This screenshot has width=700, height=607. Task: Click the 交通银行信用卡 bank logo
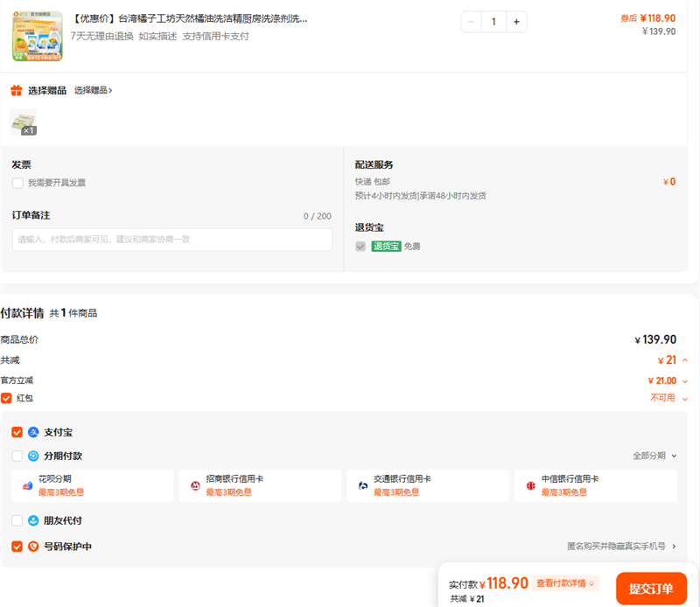[x=363, y=485]
